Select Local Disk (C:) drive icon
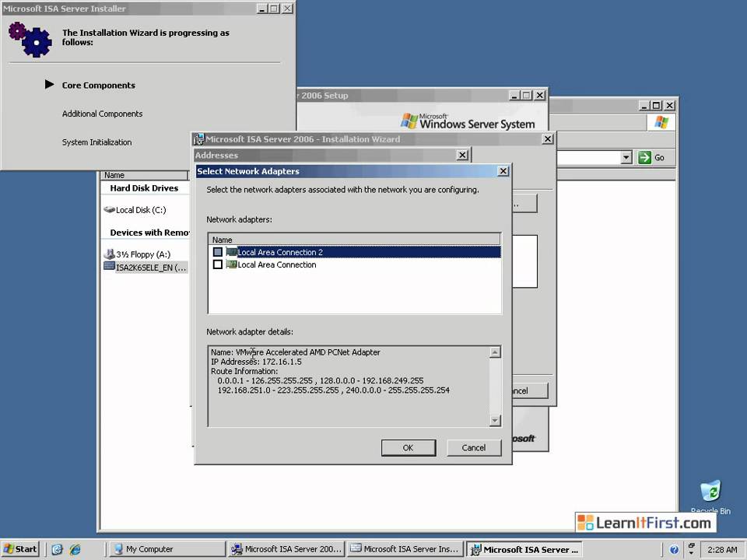Viewport: 747px width, 560px height. click(x=110, y=209)
